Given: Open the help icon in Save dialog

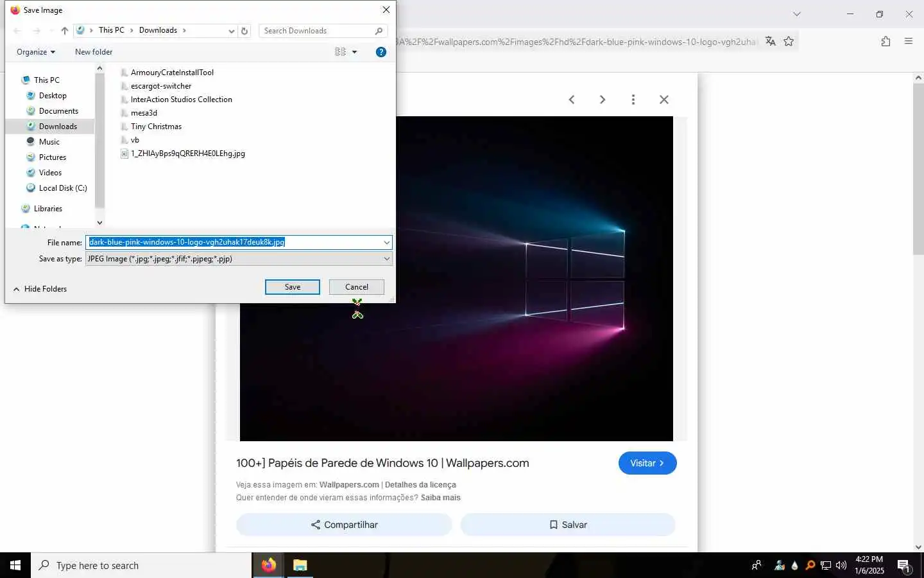Looking at the screenshot, I should (381, 52).
